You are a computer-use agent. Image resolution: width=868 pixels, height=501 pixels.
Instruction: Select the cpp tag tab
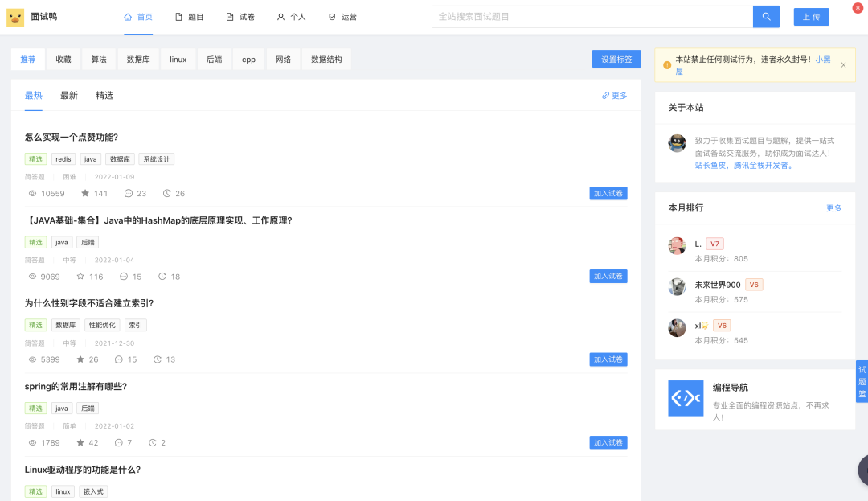pyautogui.click(x=248, y=60)
